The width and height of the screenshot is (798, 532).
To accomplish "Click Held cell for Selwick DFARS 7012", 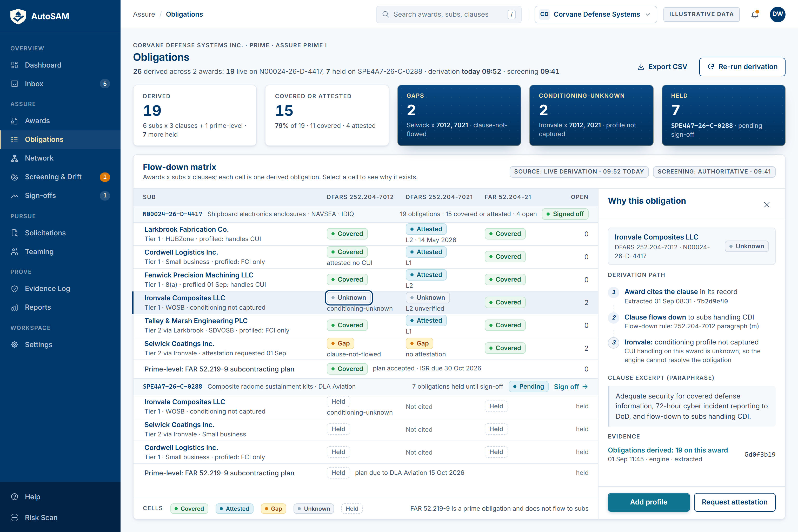I will click(x=338, y=429).
